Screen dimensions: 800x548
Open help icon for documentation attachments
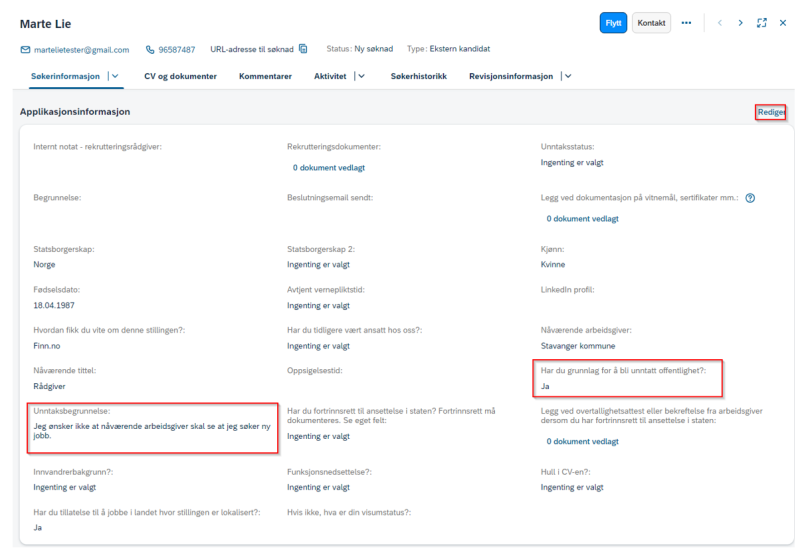pos(750,198)
